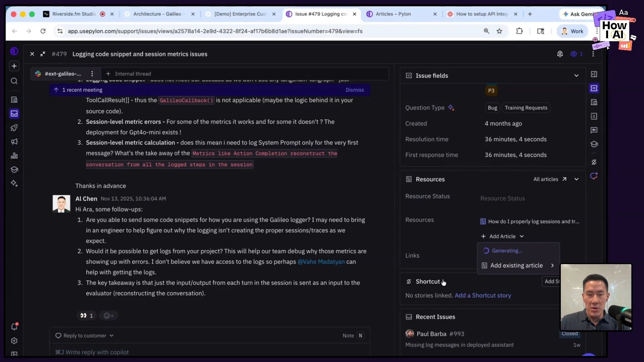The image size is (644, 362).
Task: Select issue fields ticket icon in right rail
Action: coord(594,88)
